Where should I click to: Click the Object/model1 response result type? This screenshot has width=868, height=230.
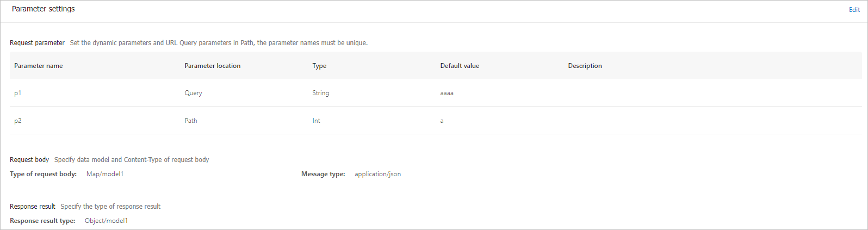pos(107,221)
